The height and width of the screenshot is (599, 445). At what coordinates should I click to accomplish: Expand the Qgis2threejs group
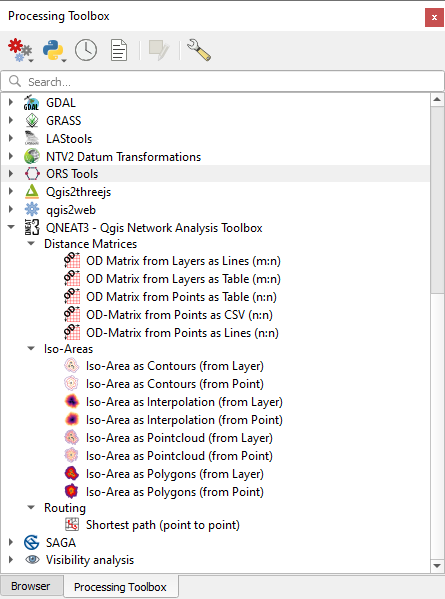pyautogui.click(x=11, y=191)
